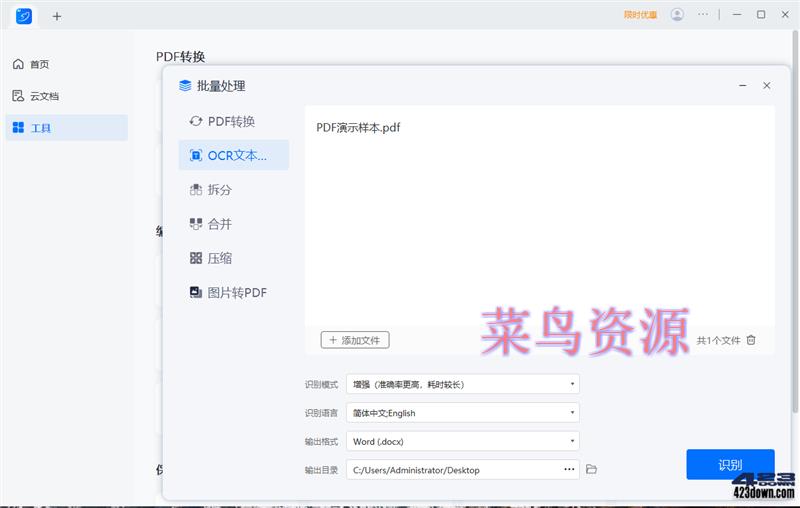Click the blue 识别 recognize button

(730, 465)
